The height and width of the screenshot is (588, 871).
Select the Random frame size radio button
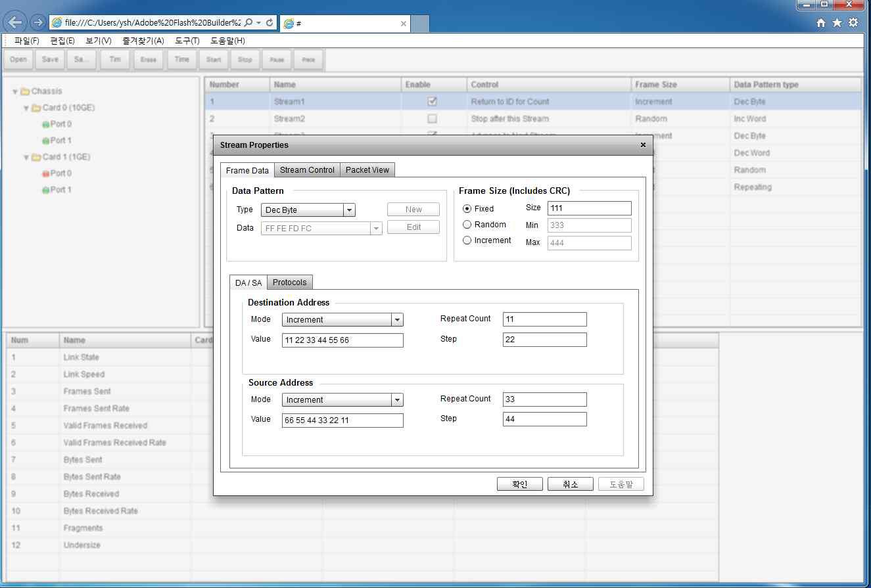click(x=467, y=225)
